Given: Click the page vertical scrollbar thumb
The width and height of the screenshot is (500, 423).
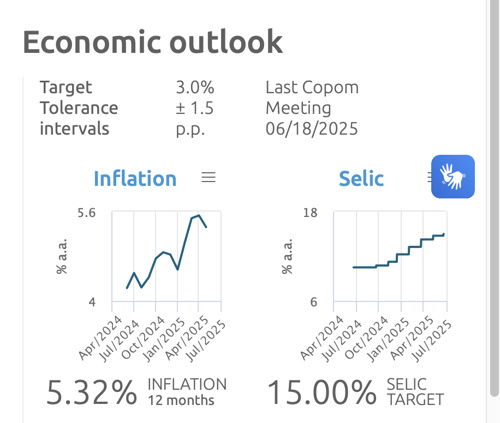Looking at the screenshot, I should point(495,198).
